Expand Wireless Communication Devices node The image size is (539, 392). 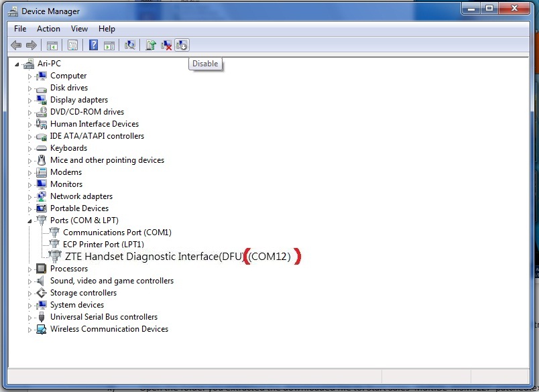tap(29, 330)
